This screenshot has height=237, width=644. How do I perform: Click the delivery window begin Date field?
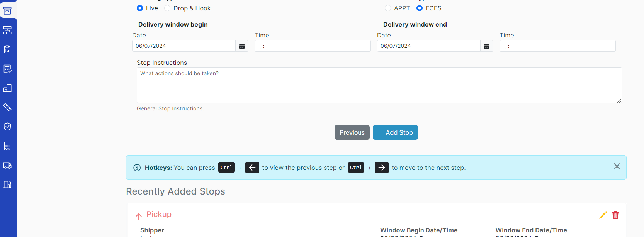pos(184,46)
